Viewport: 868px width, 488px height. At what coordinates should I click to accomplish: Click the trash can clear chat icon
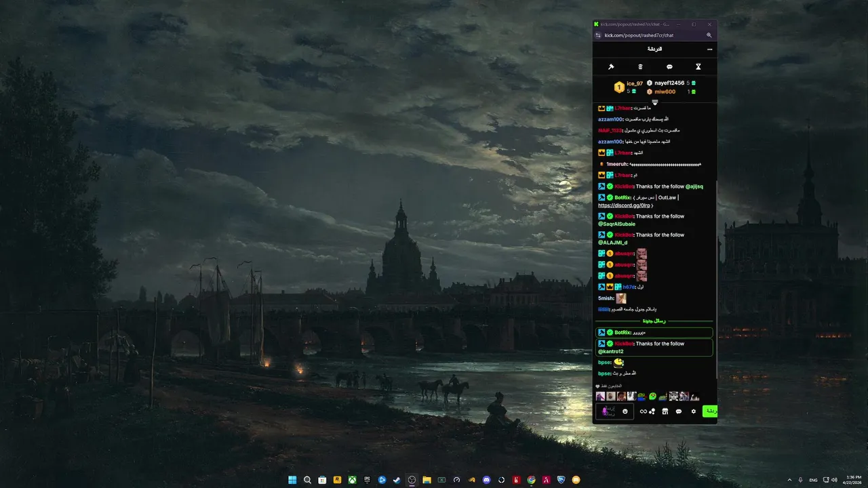(x=640, y=67)
